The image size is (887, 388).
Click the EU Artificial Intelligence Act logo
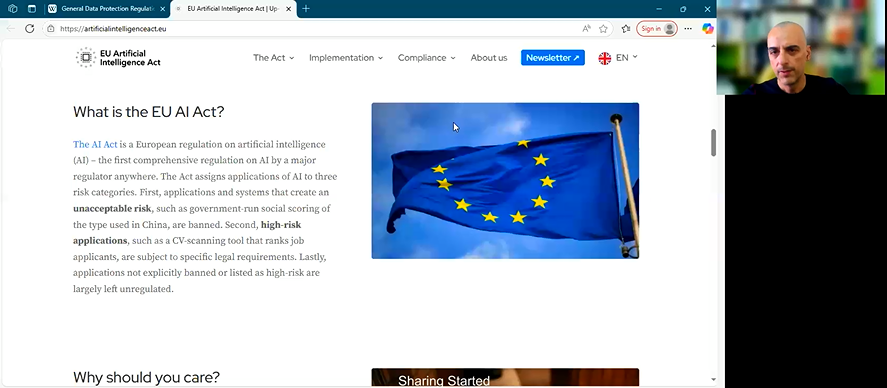[x=118, y=58]
